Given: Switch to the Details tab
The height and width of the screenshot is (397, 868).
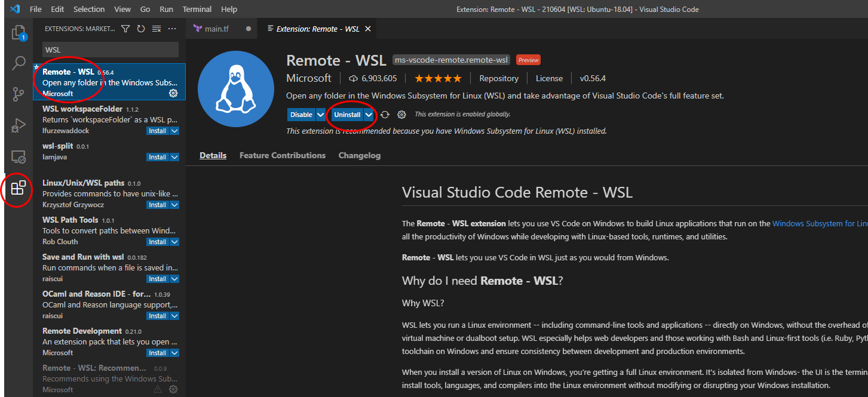Looking at the screenshot, I should click(213, 155).
